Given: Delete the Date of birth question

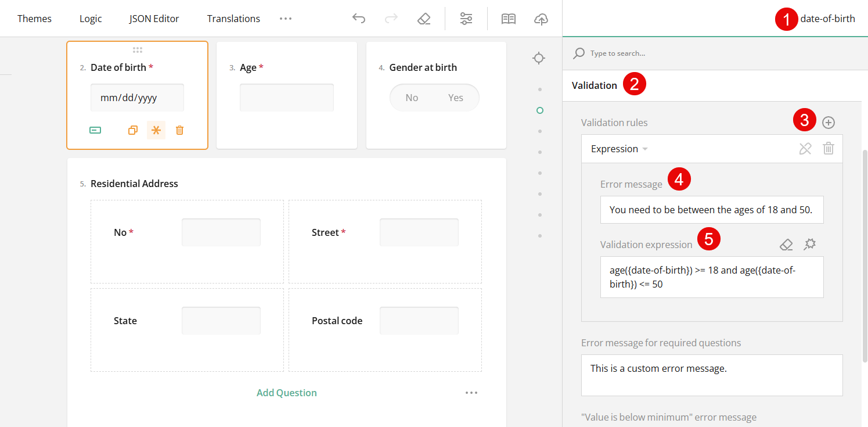Looking at the screenshot, I should [x=179, y=130].
